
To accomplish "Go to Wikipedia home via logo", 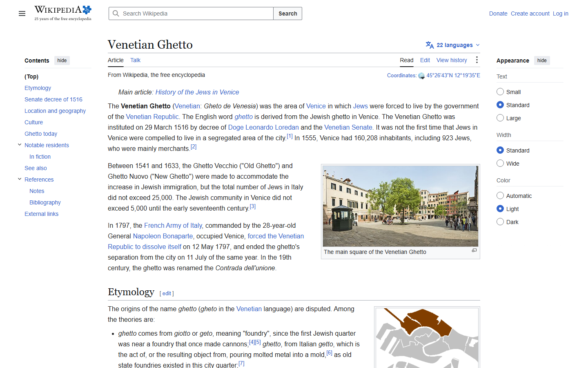I will [63, 13].
